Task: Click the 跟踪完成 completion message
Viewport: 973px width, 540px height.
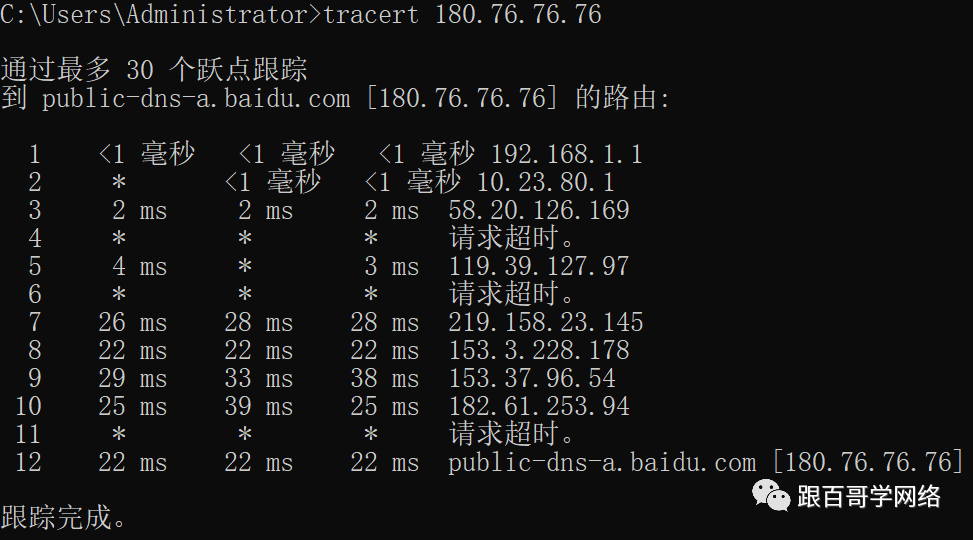Action: point(63,517)
